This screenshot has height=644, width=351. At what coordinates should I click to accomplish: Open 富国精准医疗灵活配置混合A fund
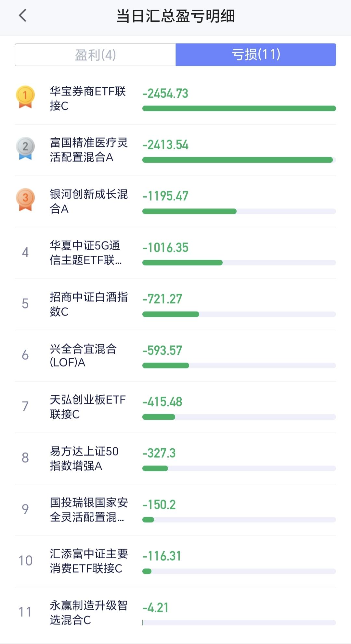click(x=88, y=150)
